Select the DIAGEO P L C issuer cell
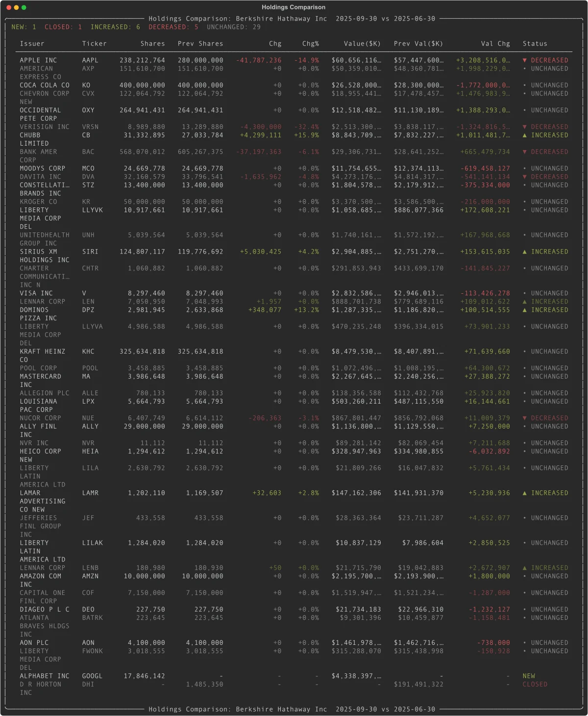This screenshot has width=588, height=716. (45, 611)
